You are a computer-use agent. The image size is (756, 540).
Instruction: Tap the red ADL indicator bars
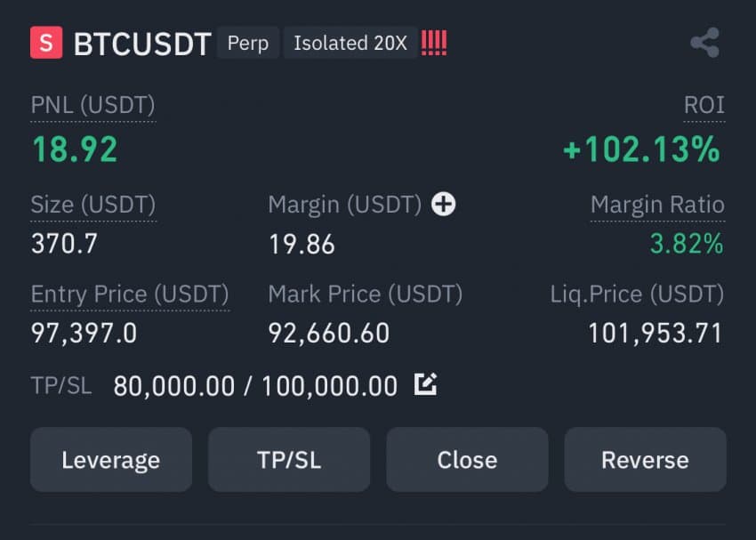[x=434, y=43]
